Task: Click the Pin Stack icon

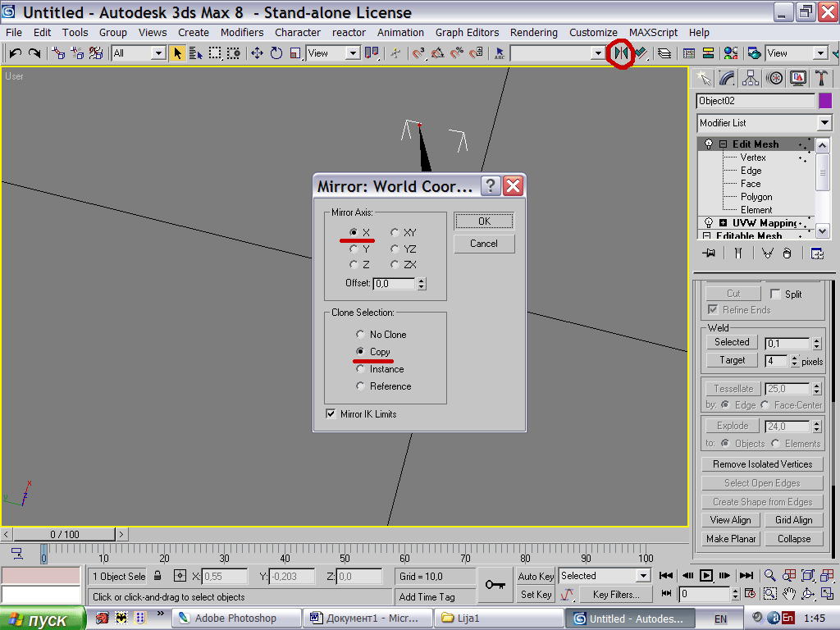Action: pyautogui.click(x=709, y=253)
